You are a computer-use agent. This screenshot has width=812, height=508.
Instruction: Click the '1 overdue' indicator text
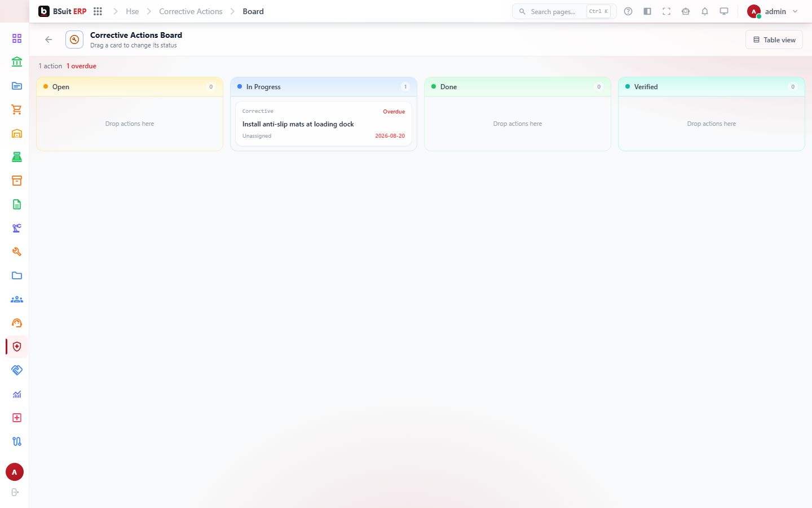point(81,66)
